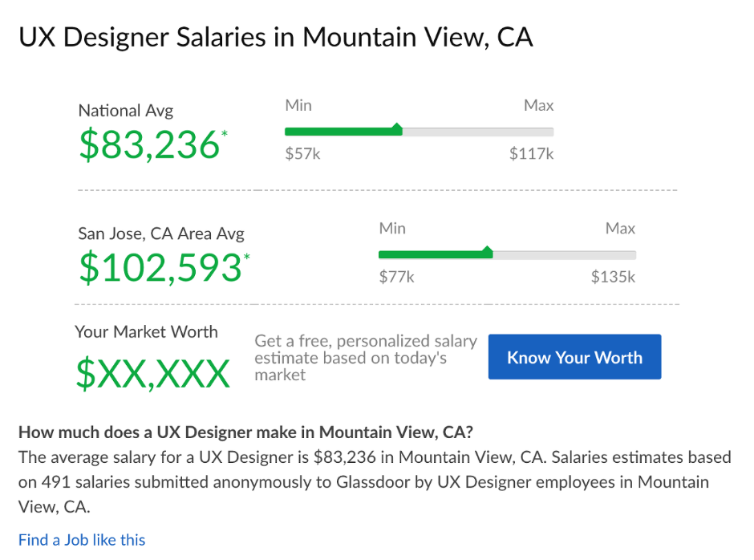The width and height of the screenshot is (754, 560).
Task: Click the National Avg salary slider marker
Action: tap(397, 128)
